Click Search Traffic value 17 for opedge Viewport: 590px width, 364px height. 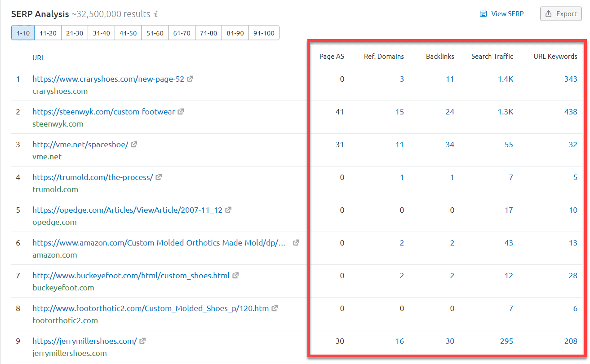click(x=509, y=210)
